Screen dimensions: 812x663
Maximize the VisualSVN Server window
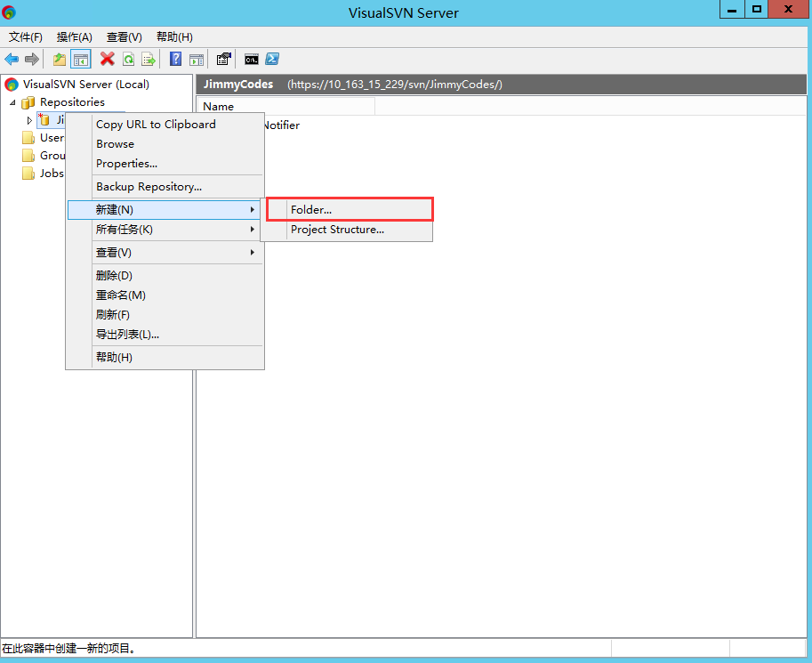click(757, 9)
